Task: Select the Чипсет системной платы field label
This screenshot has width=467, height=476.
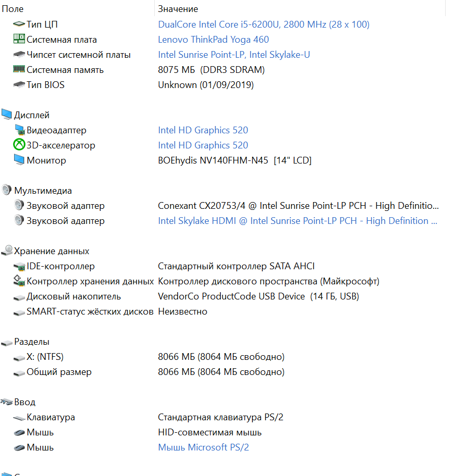Action: coord(78,55)
